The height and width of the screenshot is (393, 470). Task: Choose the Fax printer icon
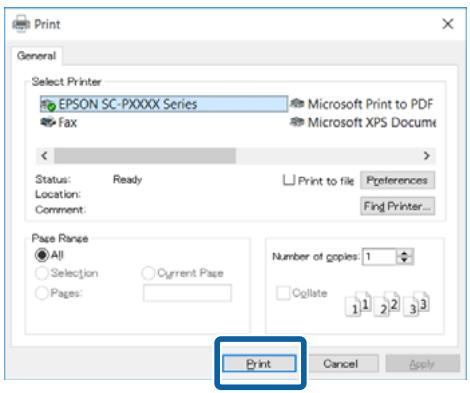tap(48, 122)
